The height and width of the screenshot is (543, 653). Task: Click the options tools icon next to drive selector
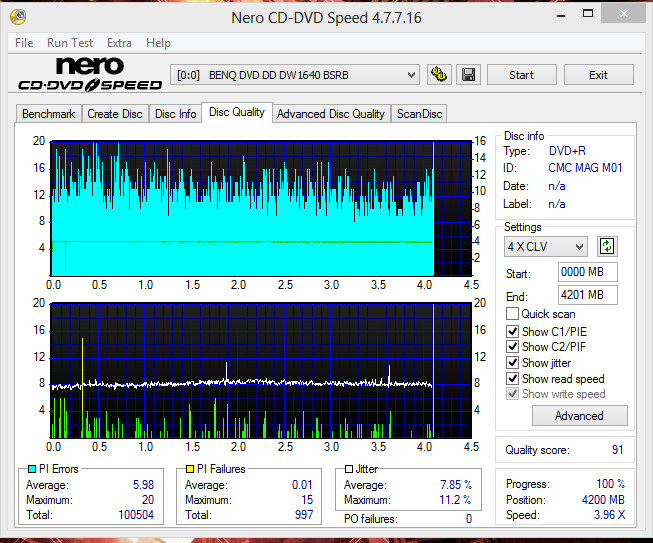pyautogui.click(x=439, y=75)
